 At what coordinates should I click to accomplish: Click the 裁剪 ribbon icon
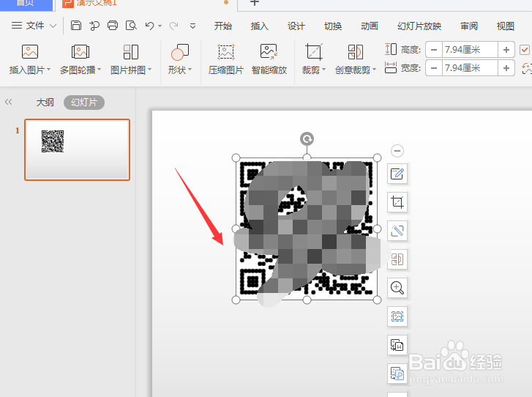click(x=314, y=52)
